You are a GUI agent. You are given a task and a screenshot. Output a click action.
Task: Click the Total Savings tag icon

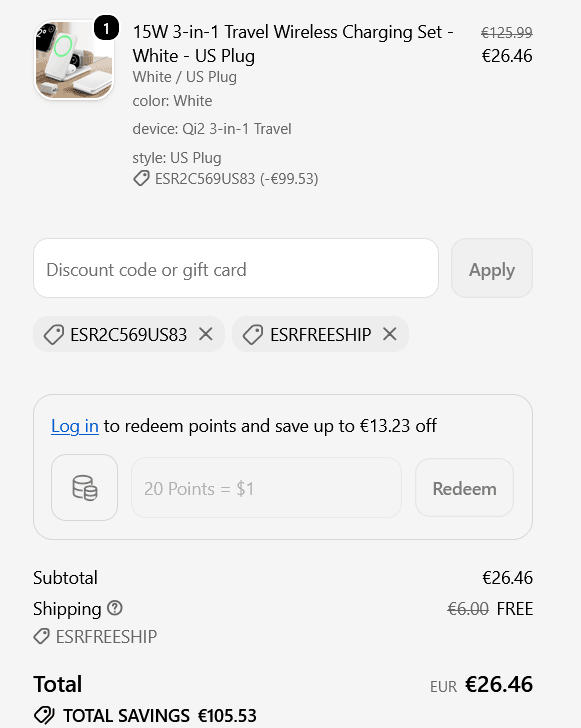click(x=45, y=715)
